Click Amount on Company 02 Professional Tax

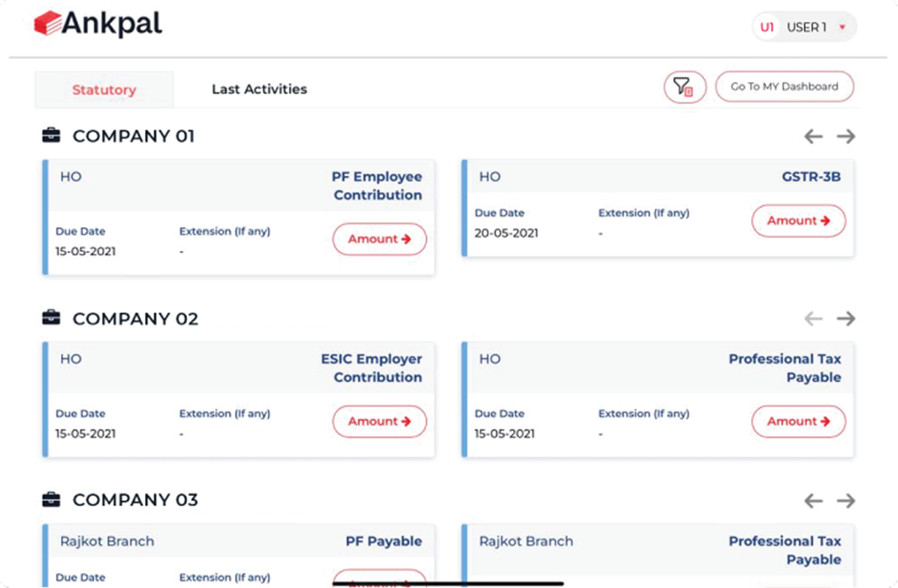(x=798, y=421)
